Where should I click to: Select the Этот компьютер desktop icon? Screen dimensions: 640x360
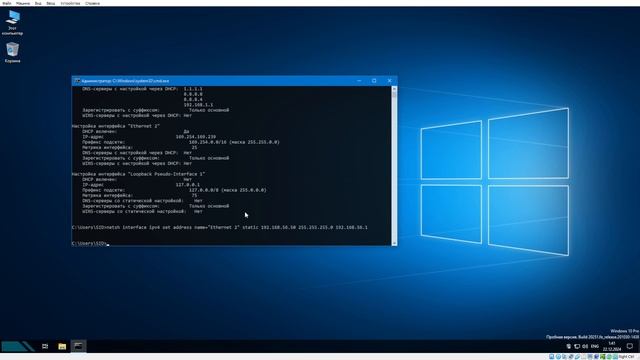pyautogui.click(x=13, y=22)
